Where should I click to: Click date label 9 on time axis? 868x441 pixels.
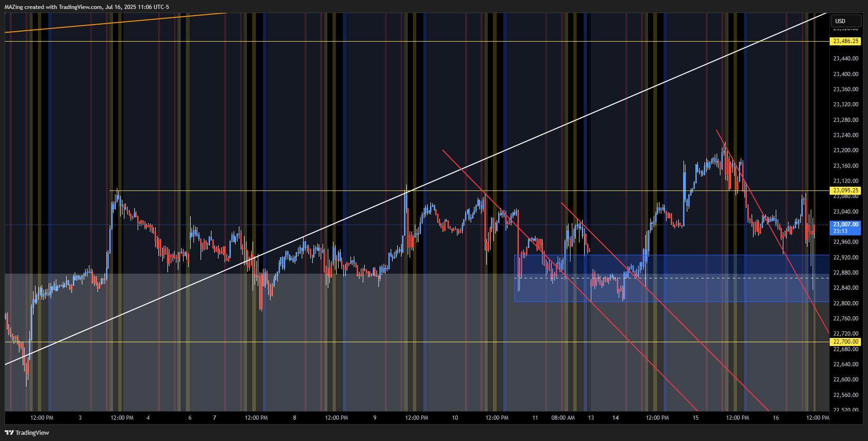(375, 418)
